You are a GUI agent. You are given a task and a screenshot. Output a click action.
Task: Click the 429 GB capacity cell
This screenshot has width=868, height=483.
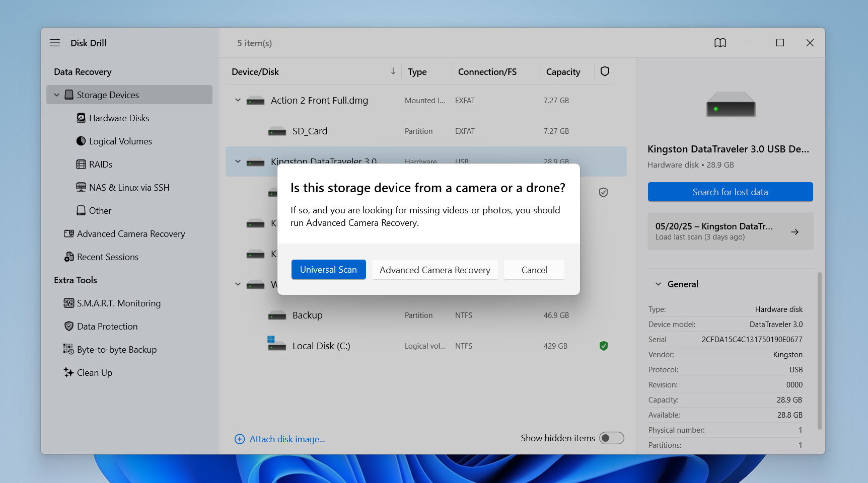pyautogui.click(x=555, y=346)
